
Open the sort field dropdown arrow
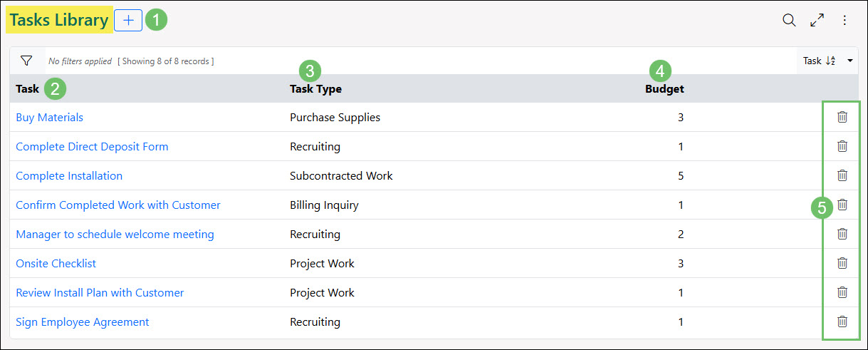pyautogui.click(x=850, y=61)
